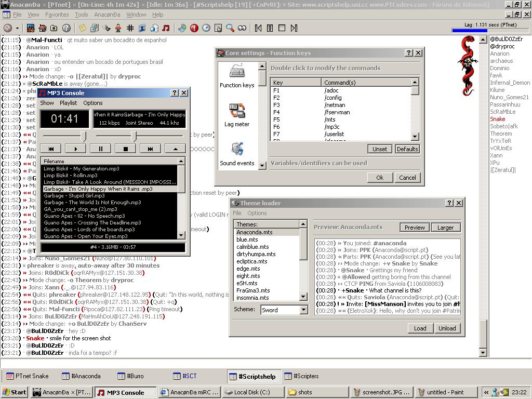Click the MP3 Console left volume slider
This screenshot has width=532, height=399.
83,136
